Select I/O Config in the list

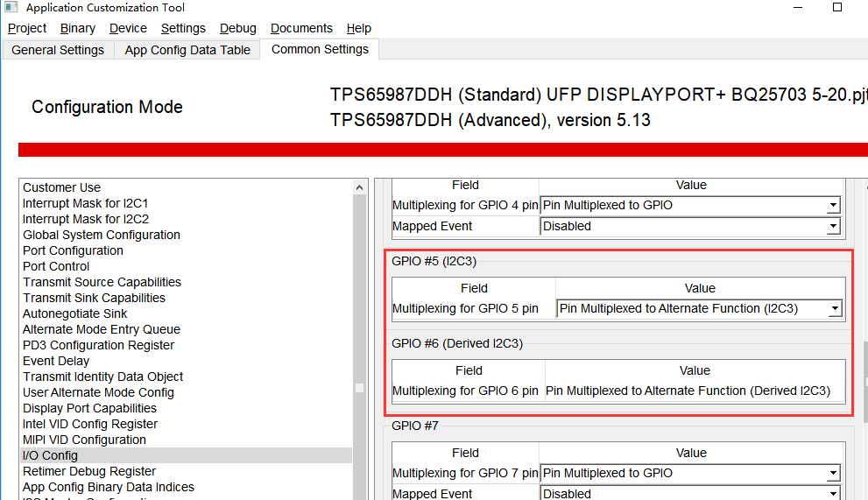pyautogui.click(x=186, y=455)
